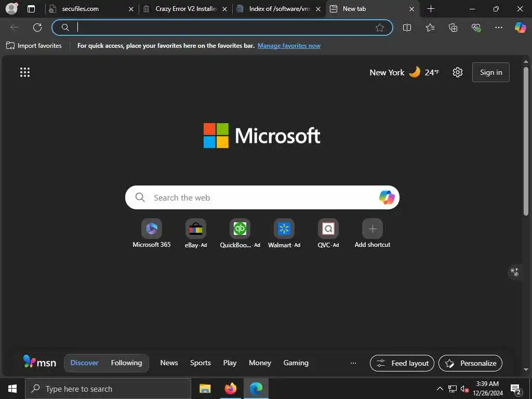Open a new tab with plus button
Viewport: 532px width, 399px height.
coord(431,9)
